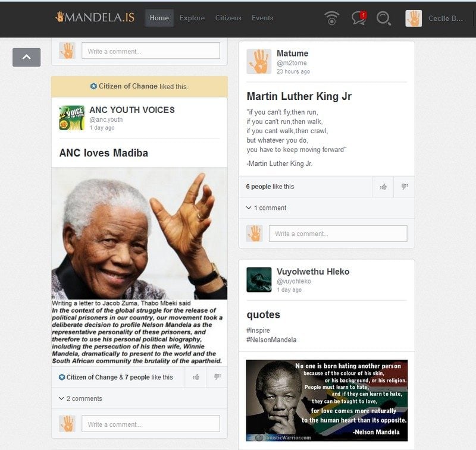
Task: Go to the Explore tab
Action: pyautogui.click(x=192, y=18)
